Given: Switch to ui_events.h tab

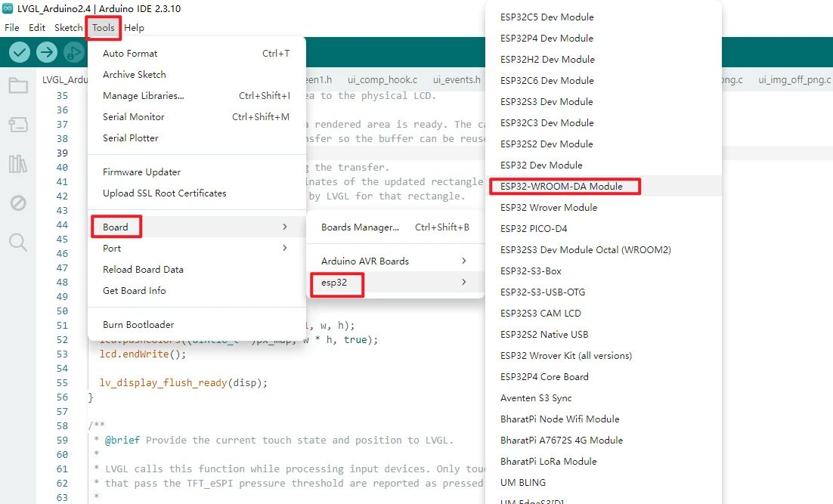Looking at the screenshot, I should point(457,79).
